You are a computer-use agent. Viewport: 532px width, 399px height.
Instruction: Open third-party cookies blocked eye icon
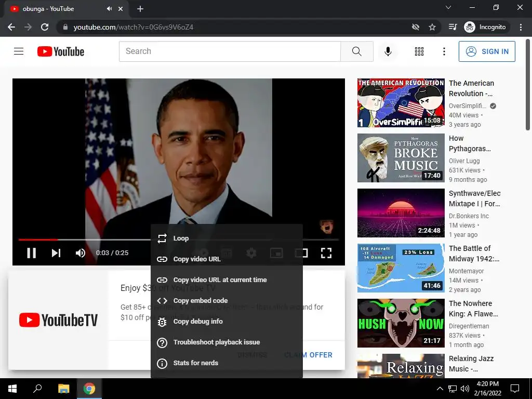(415, 27)
